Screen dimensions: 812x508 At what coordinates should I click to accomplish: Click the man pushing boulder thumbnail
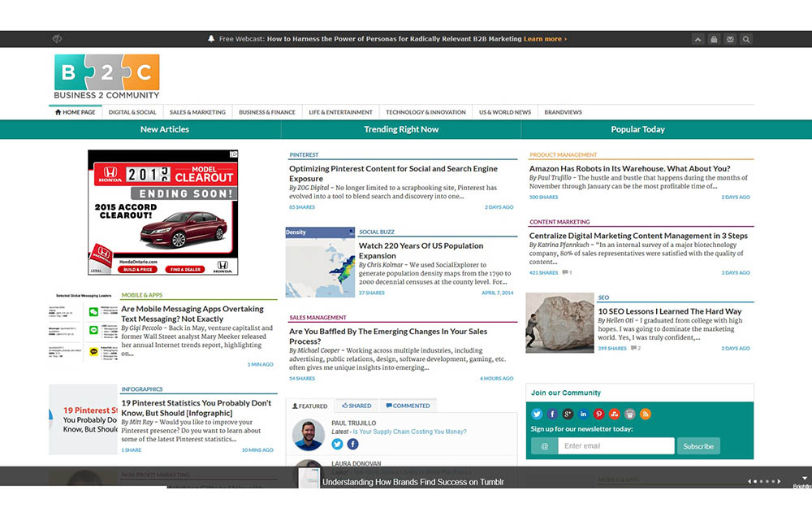(559, 323)
